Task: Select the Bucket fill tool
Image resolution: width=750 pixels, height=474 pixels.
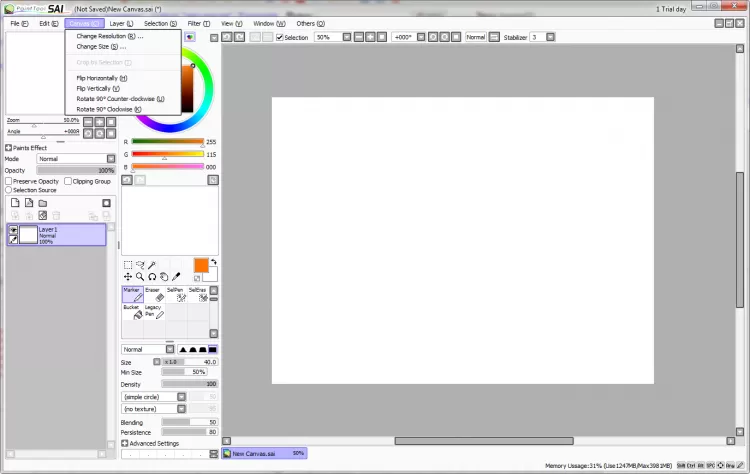Action: coord(132,311)
